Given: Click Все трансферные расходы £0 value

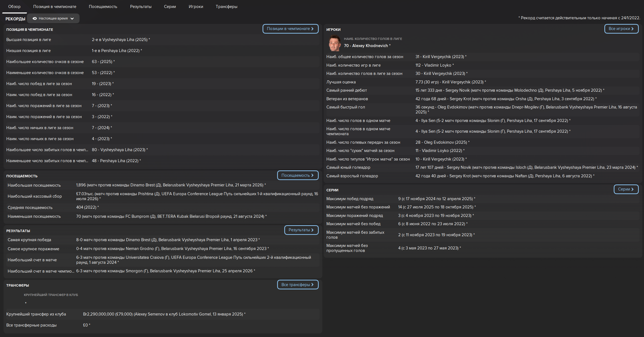Looking at the screenshot, I should (x=86, y=325).
